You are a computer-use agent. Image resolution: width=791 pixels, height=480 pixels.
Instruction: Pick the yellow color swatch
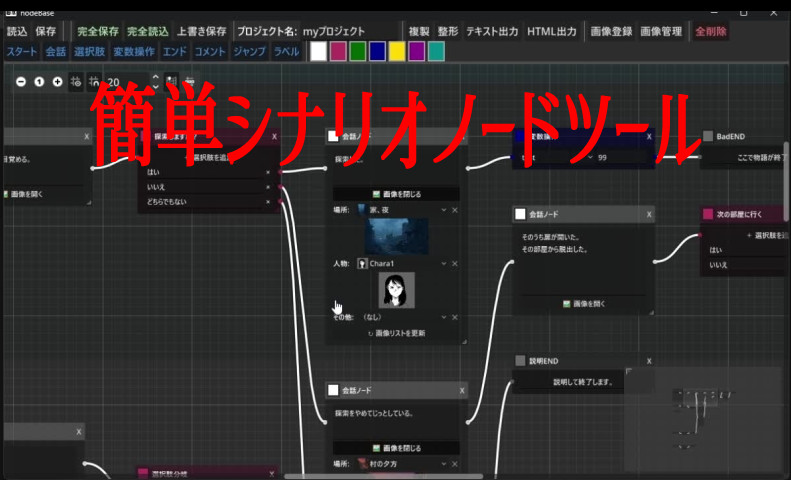[397, 51]
